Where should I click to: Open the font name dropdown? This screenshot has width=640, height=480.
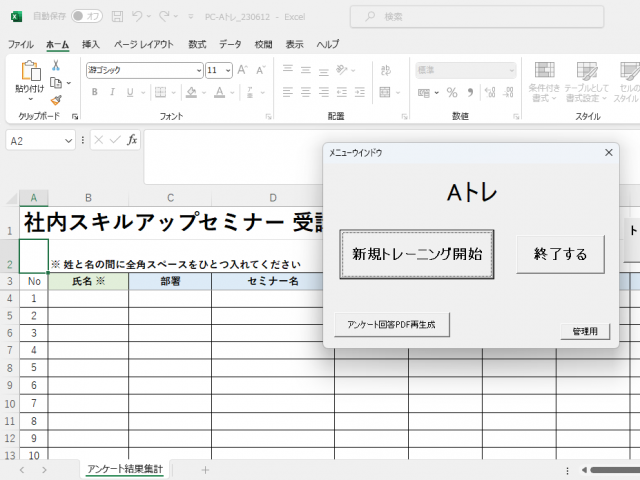click(x=199, y=71)
